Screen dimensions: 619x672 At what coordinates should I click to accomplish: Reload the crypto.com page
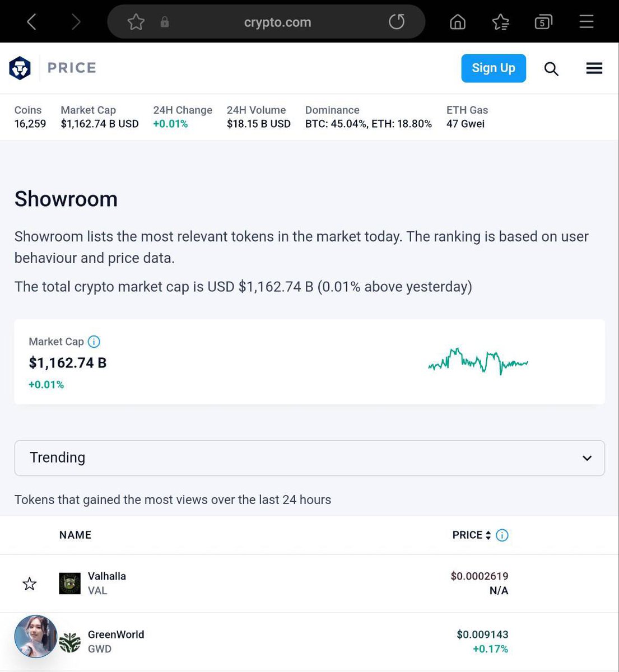(x=397, y=22)
